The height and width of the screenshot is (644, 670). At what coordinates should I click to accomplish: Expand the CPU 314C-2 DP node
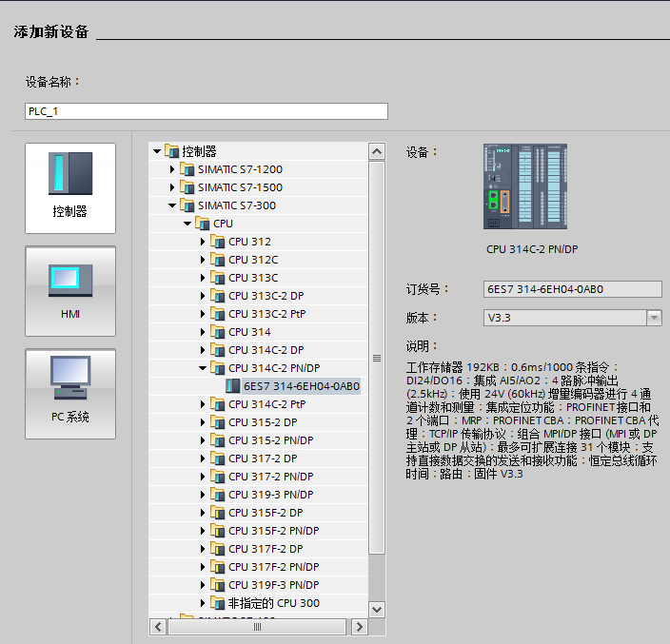tap(203, 350)
